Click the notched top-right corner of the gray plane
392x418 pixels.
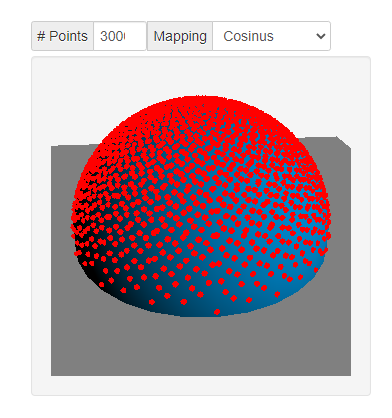[x=343, y=142]
